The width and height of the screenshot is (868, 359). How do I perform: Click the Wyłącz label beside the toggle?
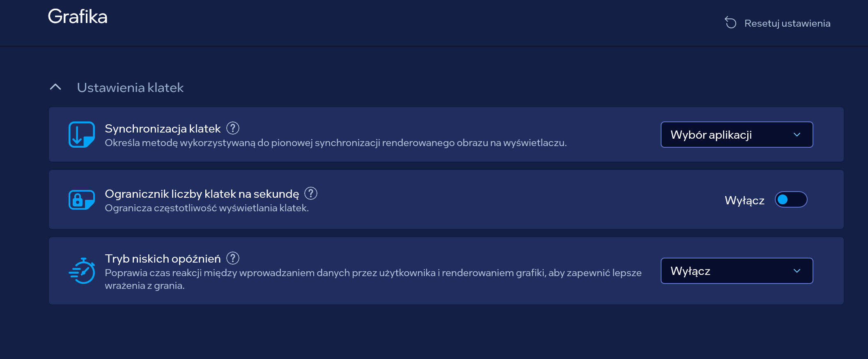(x=744, y=200)
